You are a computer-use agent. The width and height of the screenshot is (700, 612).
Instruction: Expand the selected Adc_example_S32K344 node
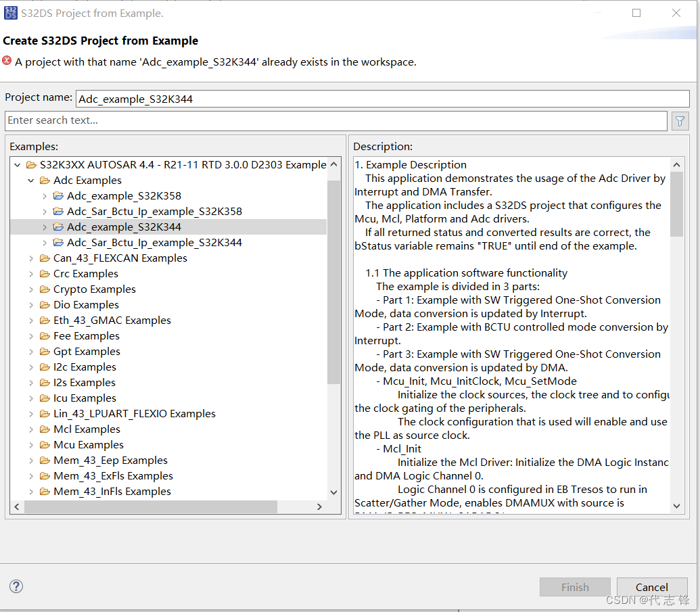[x=44, y=227]
